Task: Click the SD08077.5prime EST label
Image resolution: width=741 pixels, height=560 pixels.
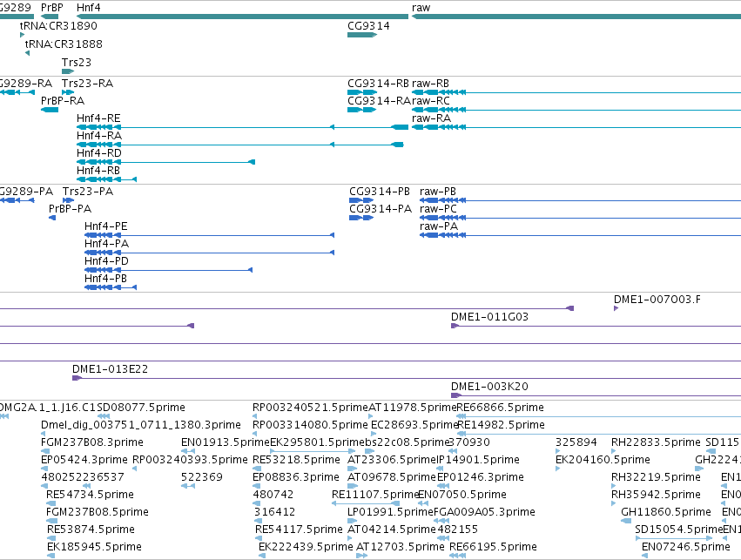Action: coord(141,408)
